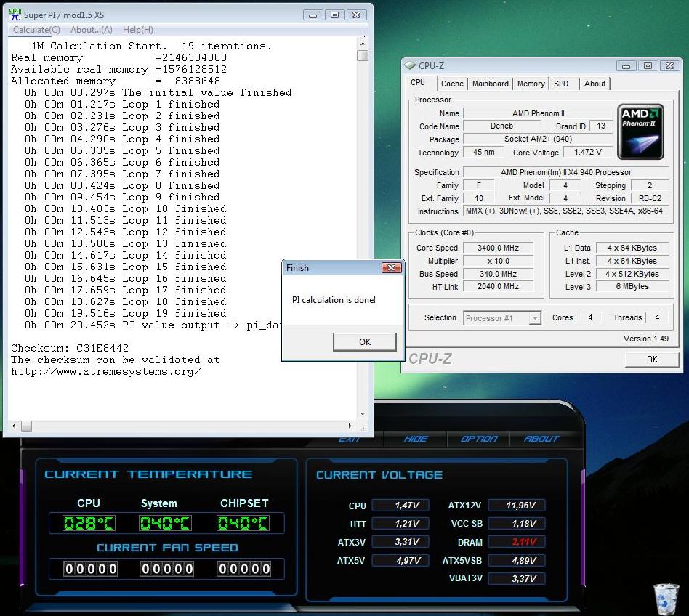Image resolution: width=689 pixels, height=616 pixels.
Task: Click the fan speed counter under CPU
Action: (91, 569)
